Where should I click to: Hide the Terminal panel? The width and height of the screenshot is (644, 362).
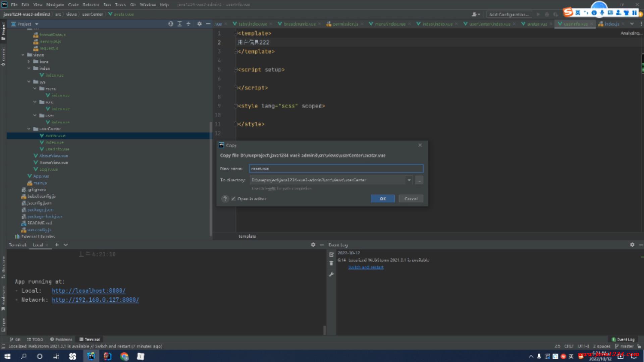pyautogui.click(x=322, y=245)
